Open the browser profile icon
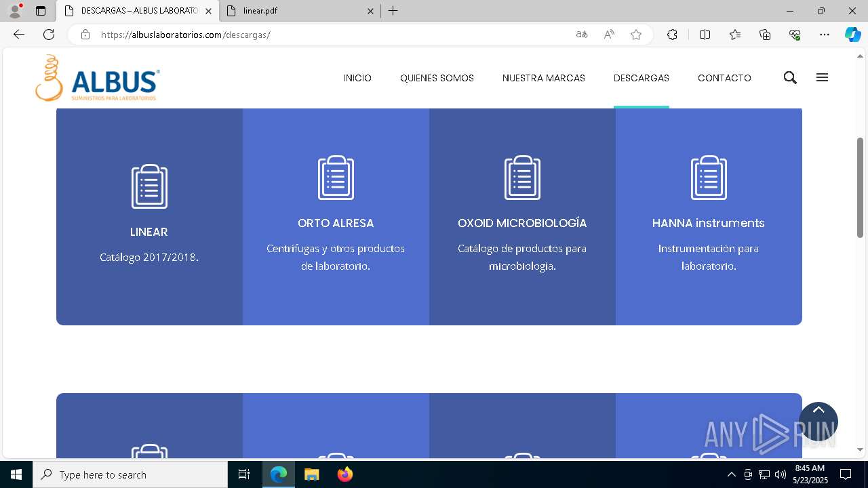The width and height of the screenshot is (868, 488). click(x=15, y=11)
